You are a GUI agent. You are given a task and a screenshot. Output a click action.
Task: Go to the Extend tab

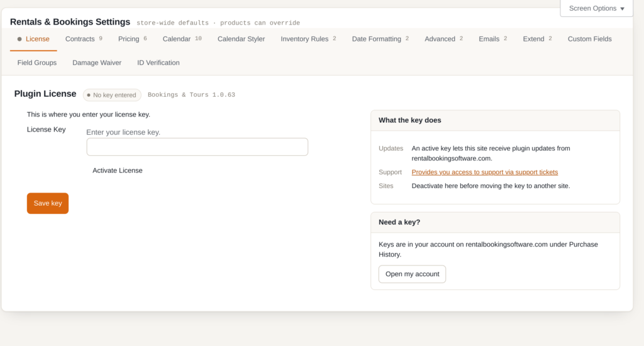click(x=537, y=39)
